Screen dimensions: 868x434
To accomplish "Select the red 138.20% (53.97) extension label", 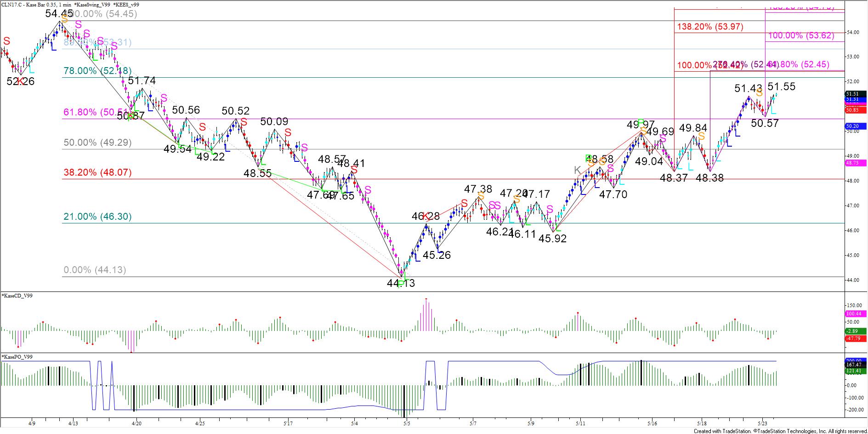I will coord(709,27).
